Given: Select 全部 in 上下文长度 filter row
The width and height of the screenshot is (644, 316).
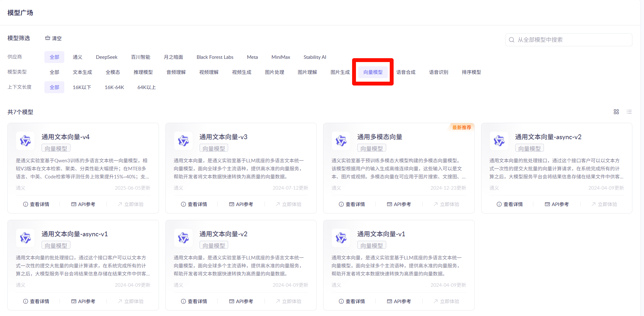Looking at the screenshot, I should click(54, 87).
